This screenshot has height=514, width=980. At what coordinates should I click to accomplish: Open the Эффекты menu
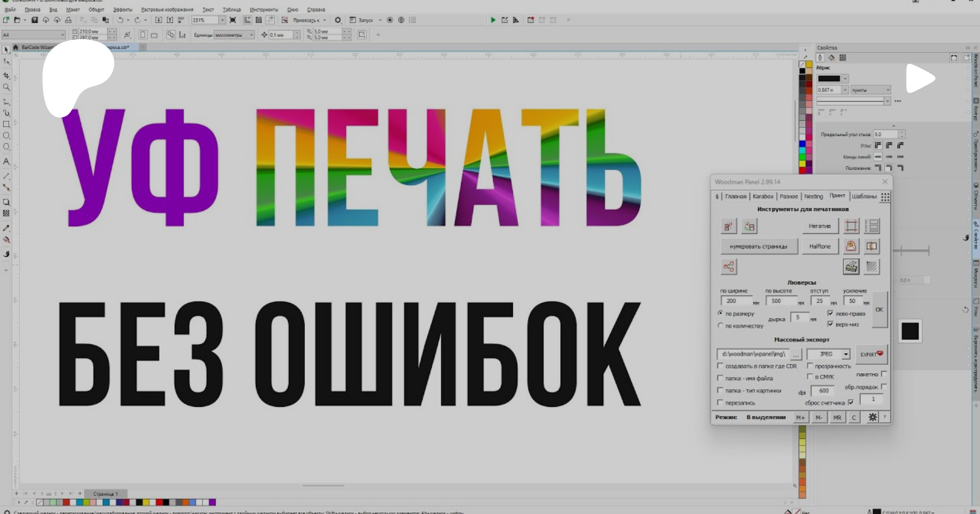coord(122,9)
